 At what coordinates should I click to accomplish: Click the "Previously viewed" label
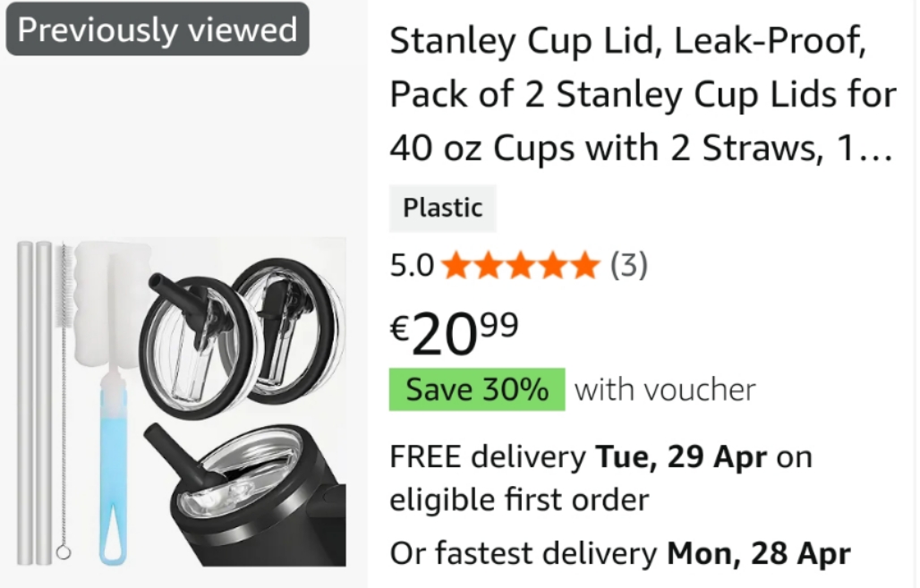[x=158, y=30]
